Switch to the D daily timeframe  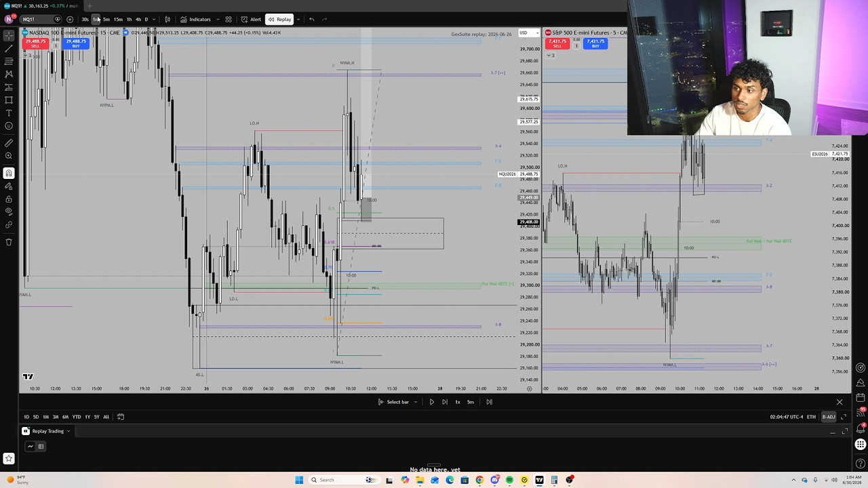(x=146, y=19)
